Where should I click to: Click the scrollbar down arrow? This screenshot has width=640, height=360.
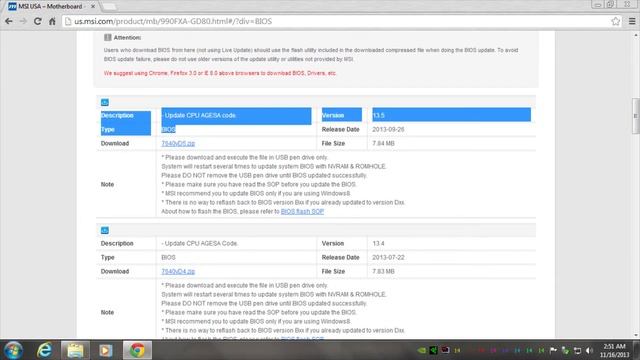636,335
